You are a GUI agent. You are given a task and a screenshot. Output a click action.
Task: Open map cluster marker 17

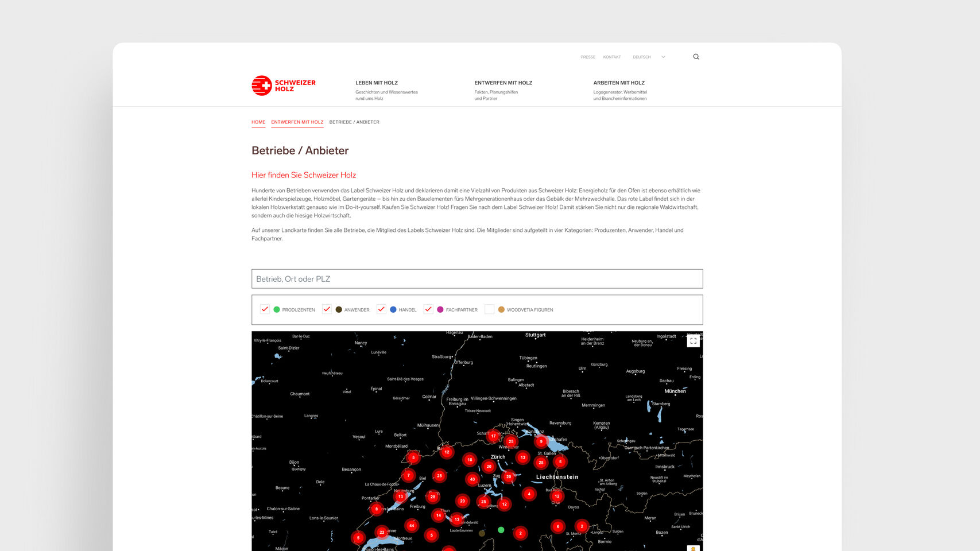493,436
